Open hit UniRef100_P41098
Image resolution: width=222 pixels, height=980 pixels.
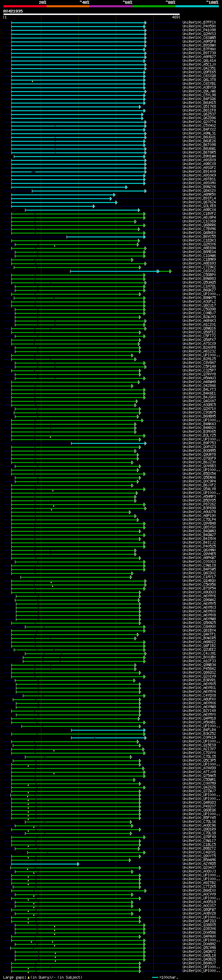[x=199, y=30]
